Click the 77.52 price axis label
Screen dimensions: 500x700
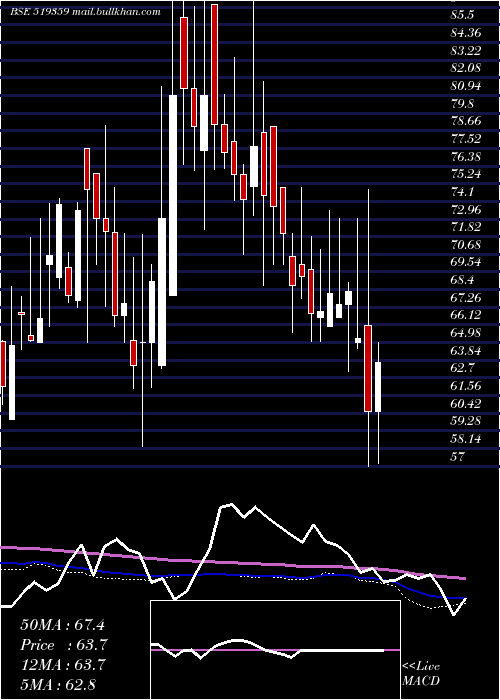click(466, 139)
